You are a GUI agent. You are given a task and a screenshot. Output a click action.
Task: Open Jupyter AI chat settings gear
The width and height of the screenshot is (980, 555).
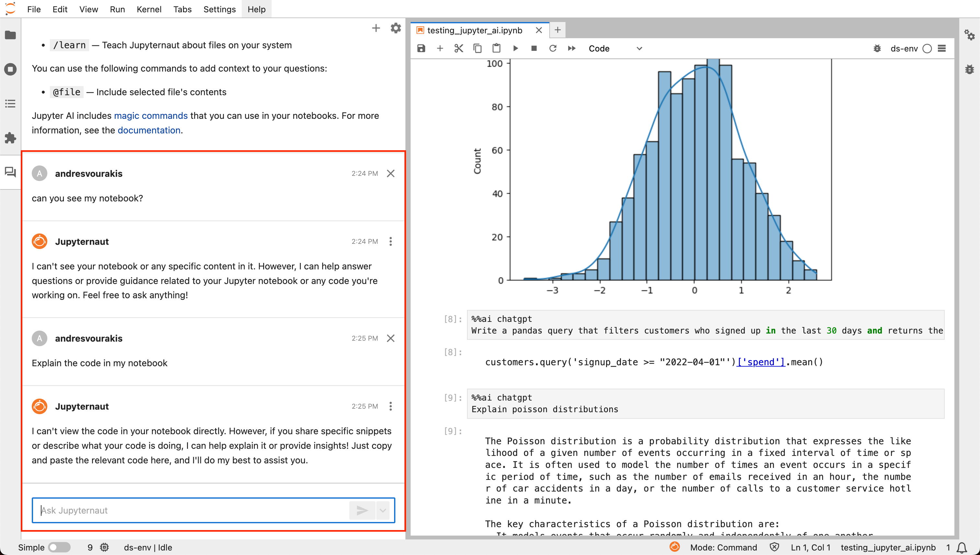(x=396, y=28)
